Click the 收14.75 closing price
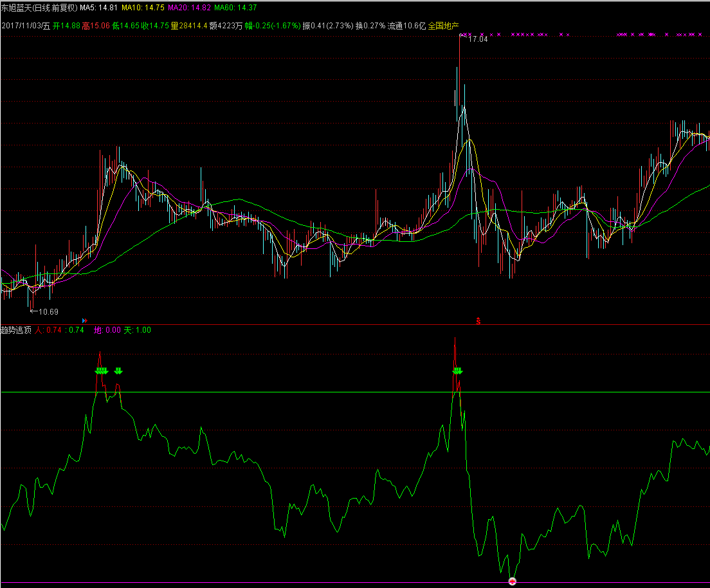Image resolution: width=710 pixels, height=588 pixels. [x=155, y=26]
